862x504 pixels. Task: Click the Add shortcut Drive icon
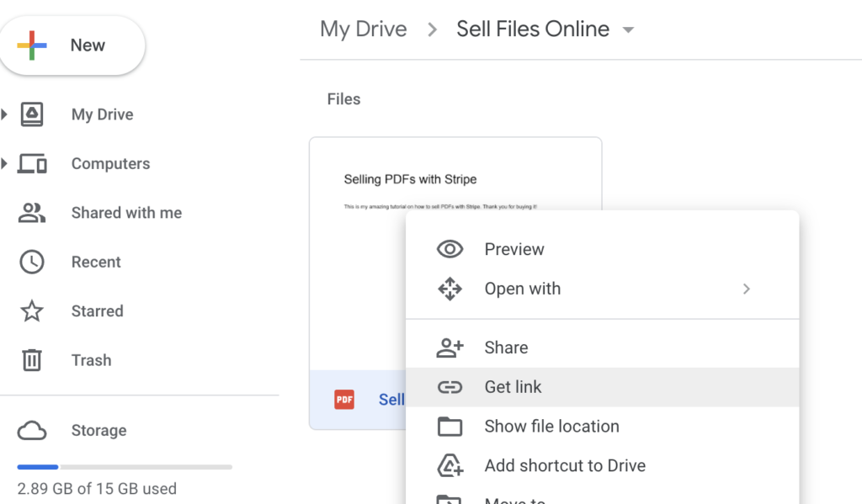[x=450, y=465]
